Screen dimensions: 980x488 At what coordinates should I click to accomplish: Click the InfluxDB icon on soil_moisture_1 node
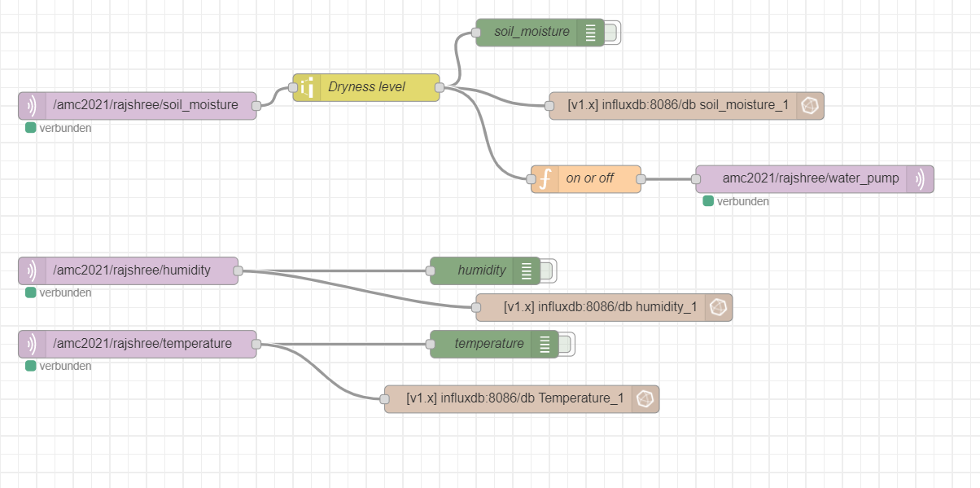(x=810, y=106)
